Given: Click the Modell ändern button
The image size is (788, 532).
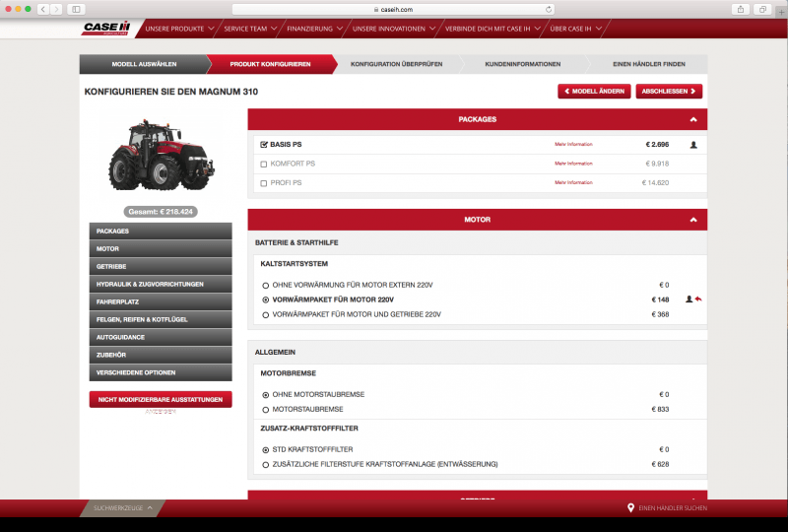Looking at the screenshot, I should pos(594,91).
